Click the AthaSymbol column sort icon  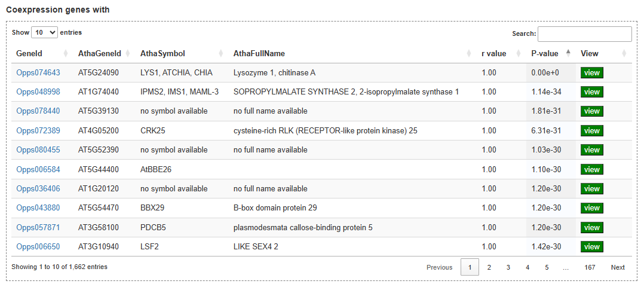[x=221, y=54]
